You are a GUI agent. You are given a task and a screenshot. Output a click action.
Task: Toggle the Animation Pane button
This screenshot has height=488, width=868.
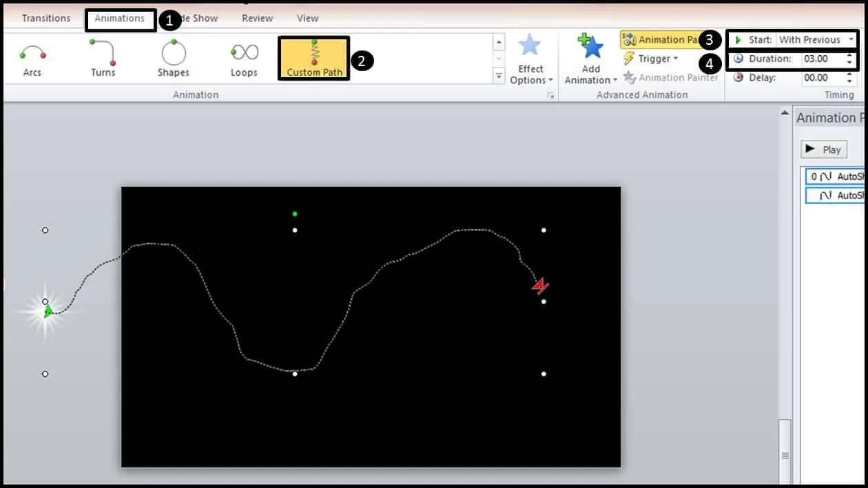point(661,40)
